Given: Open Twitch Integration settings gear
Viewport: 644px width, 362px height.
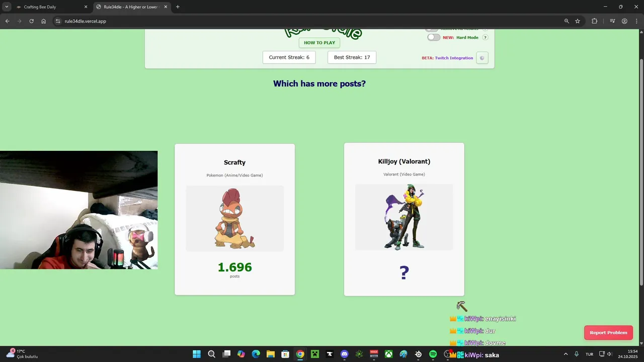Looking at the screenshot, I should point(482,58).
